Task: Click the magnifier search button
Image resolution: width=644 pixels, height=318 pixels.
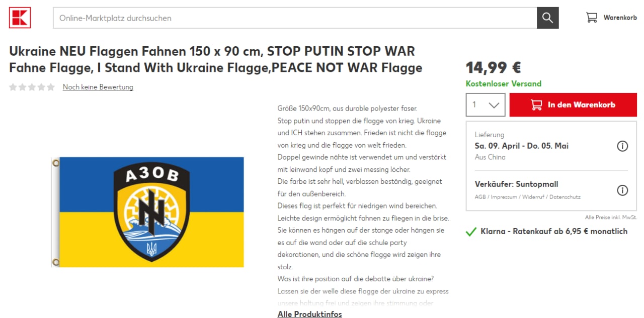Action: (548, 18)
